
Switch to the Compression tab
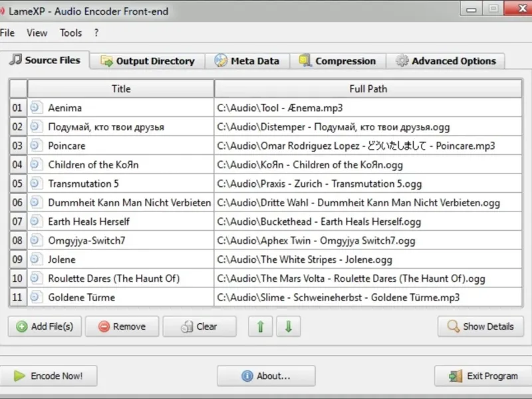338,61
